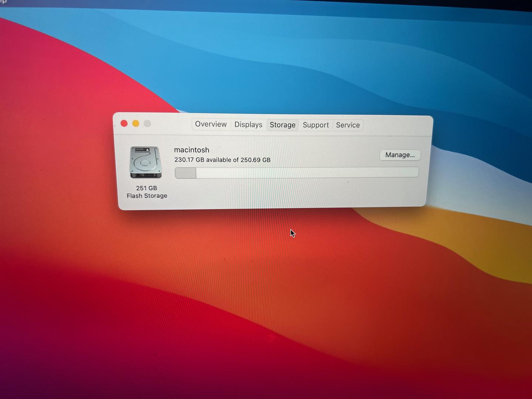
Task: Click the used gray segment of storage bar
Action: coord(185,173)
